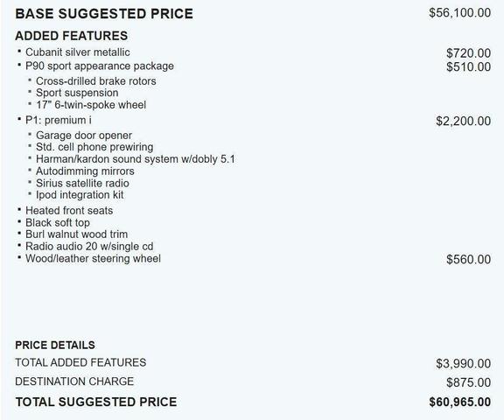Image resolution: width=504 pixels, height=420 pixels.
Task: Select the Sport suspension sub-item
Action: click(x=77, y=93)
